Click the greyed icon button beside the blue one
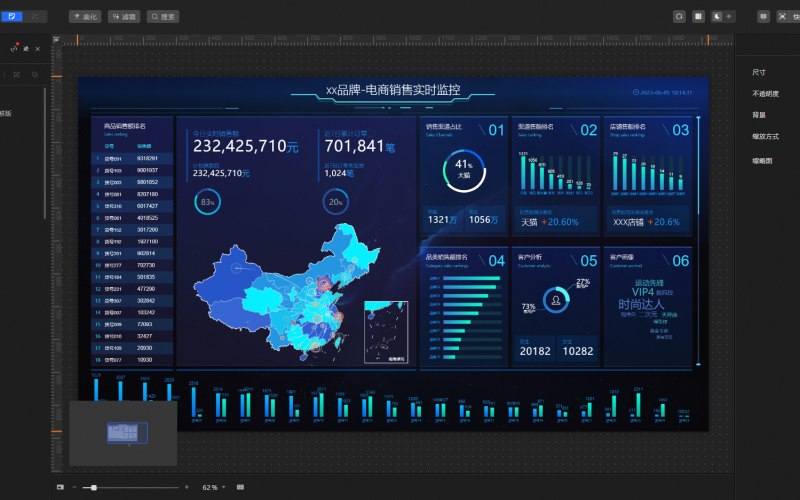Image resolution: width=800 pixels, height=500 pixels. 35,16
